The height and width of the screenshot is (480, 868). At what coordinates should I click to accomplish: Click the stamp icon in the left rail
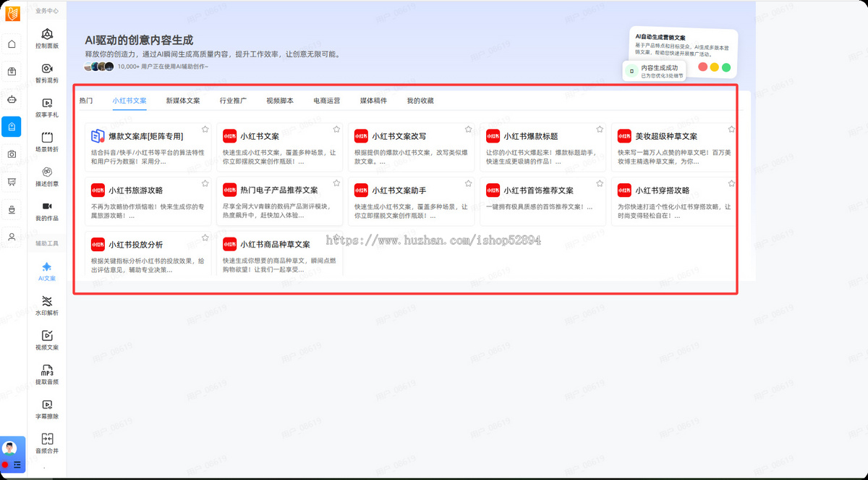(12, 209)
